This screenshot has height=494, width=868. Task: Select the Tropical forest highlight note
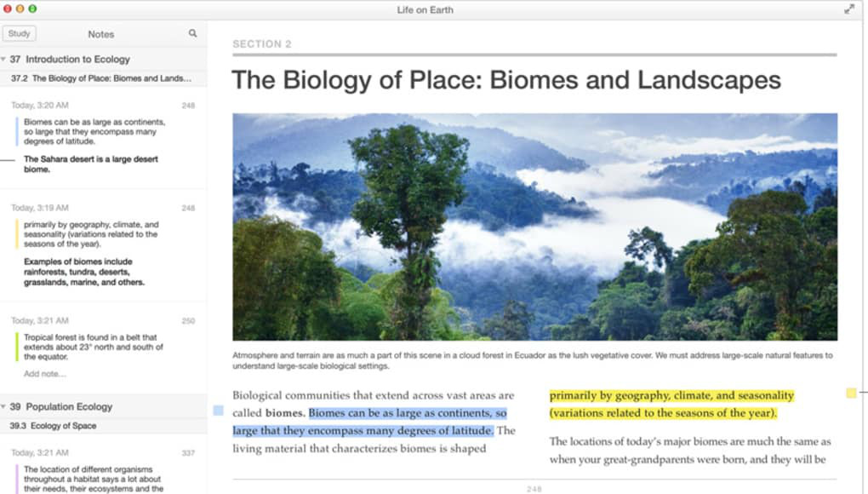tap(93, 348)
